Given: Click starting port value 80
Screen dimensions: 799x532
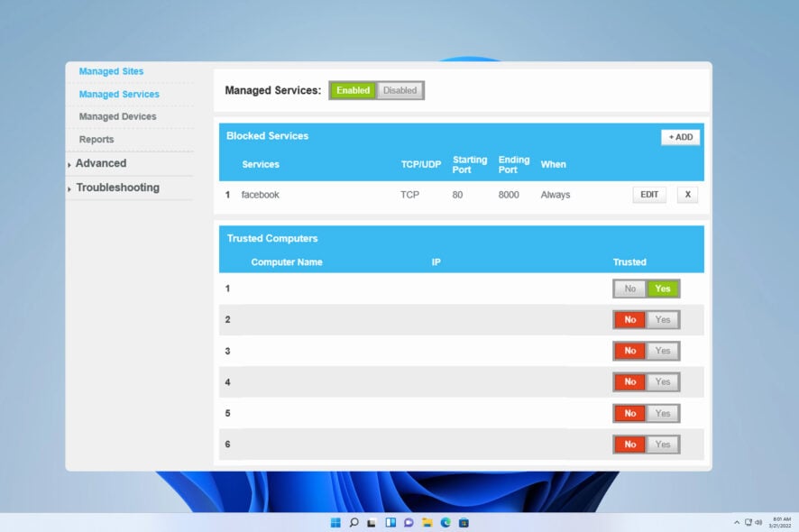Looking at the screenshot, I should (x=457, y=195).
